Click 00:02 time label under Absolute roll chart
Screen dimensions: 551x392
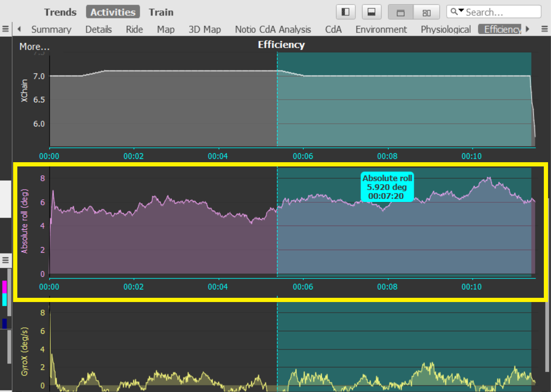click(x=134, y=286)
